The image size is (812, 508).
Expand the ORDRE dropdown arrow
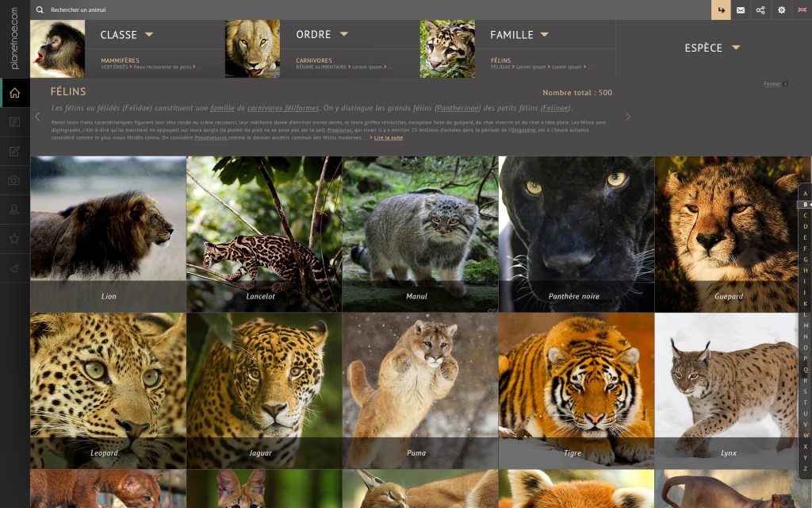tap(344, 34)
